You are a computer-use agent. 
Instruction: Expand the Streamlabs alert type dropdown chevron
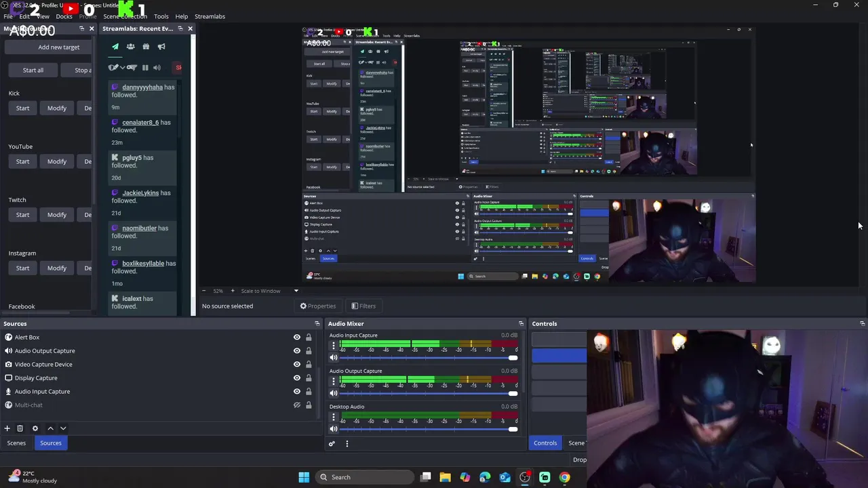tap(122, 68)
